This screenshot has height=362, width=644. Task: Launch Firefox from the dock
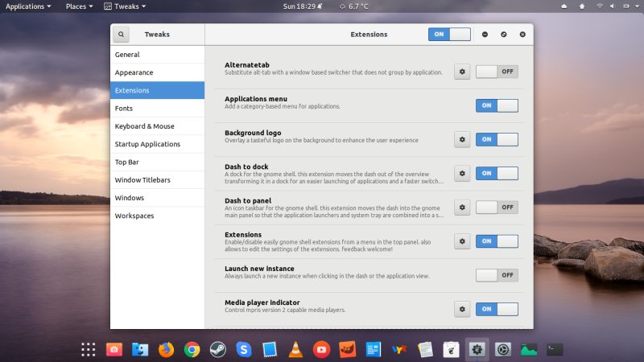pos(166,350)
